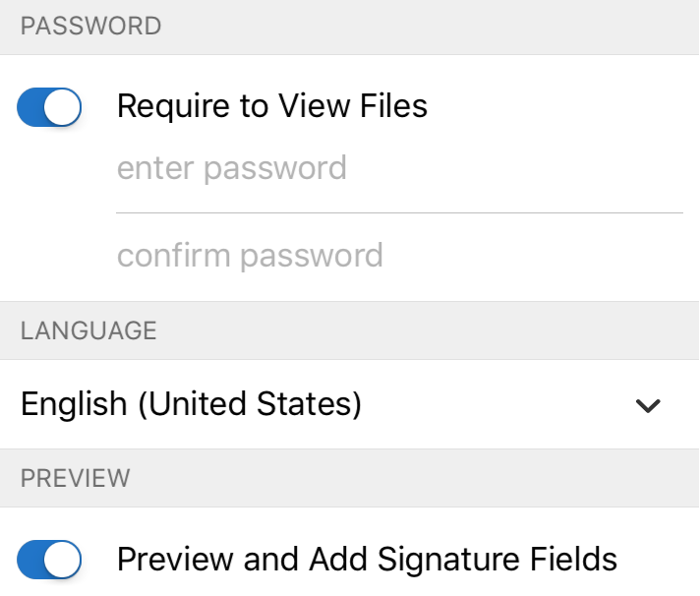
Task: Expand the language list with the chevron arrow
Action: point(648,405)
